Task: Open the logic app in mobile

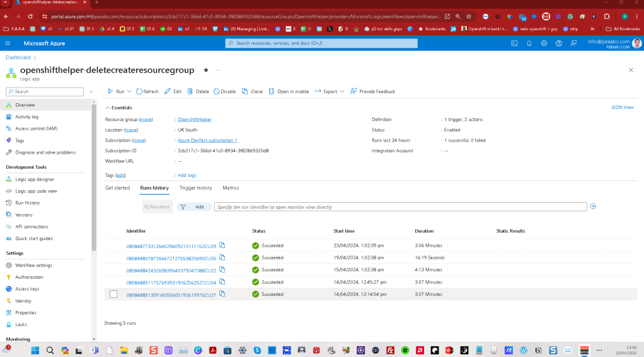Action: 289,91
